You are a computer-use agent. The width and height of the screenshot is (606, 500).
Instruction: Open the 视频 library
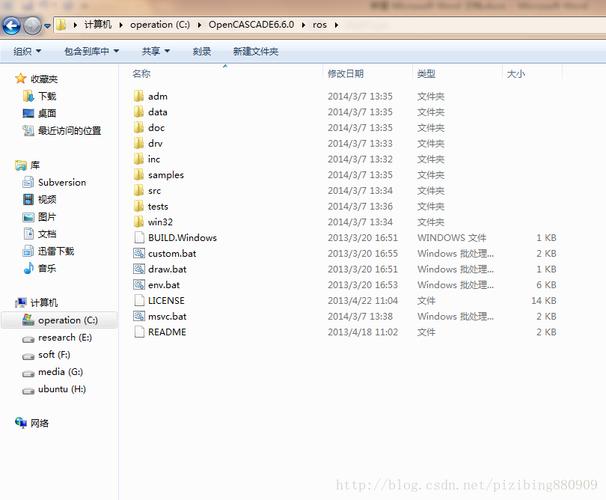point(47,199)
